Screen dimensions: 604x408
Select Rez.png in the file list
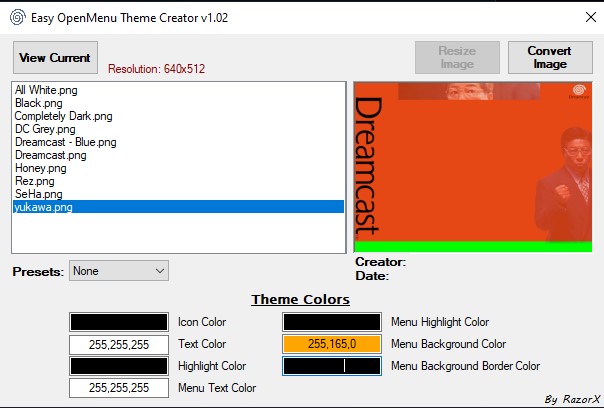point(178,181)
